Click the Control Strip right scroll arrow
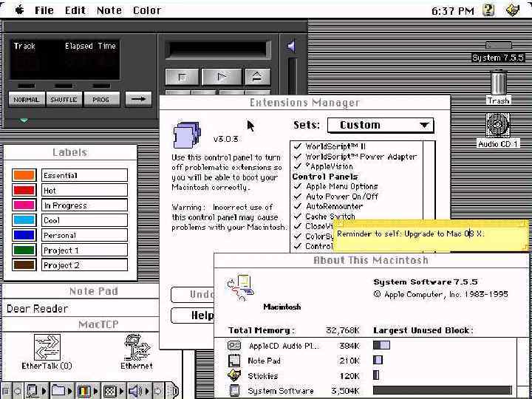 point(159,391)
